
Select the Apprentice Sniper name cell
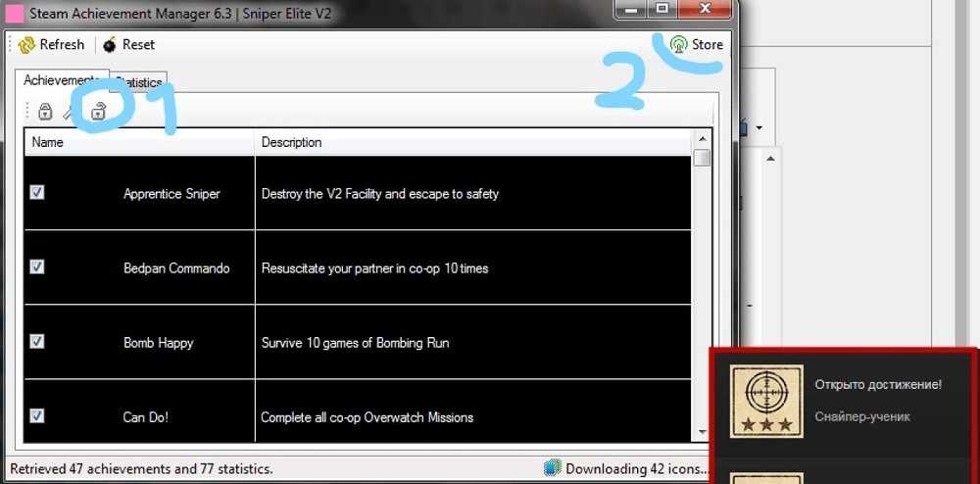coord(171,194)
